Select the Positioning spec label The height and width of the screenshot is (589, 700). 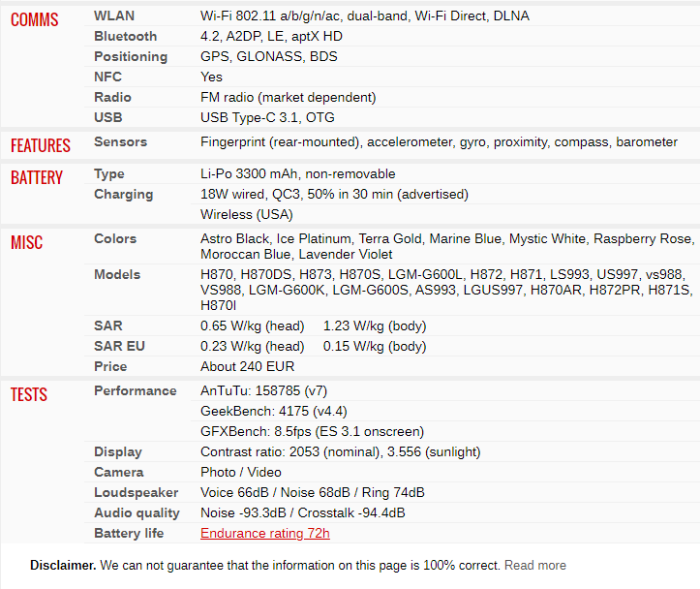[x=131, y=57]
